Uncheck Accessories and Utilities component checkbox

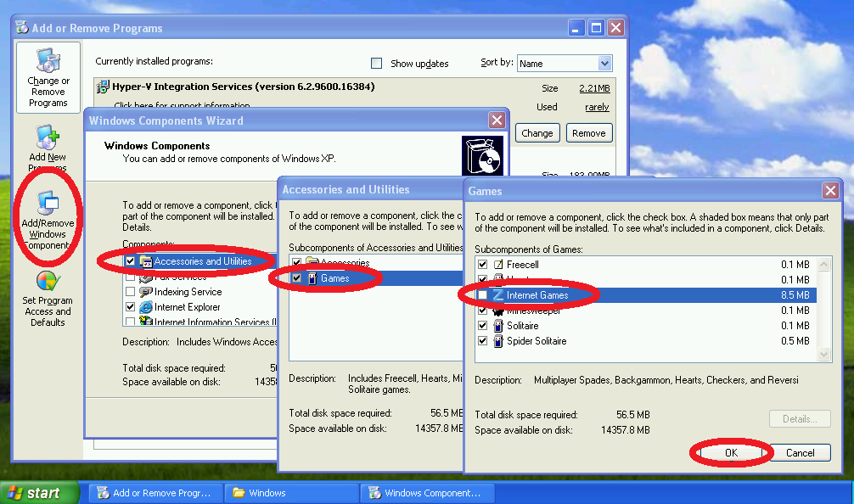pyautogui.click(x=130, y=261)
